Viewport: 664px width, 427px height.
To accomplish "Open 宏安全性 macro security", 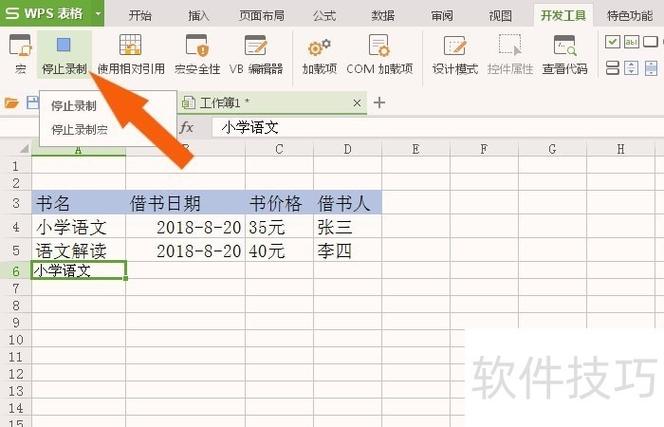I will click(x=197, y=54).
